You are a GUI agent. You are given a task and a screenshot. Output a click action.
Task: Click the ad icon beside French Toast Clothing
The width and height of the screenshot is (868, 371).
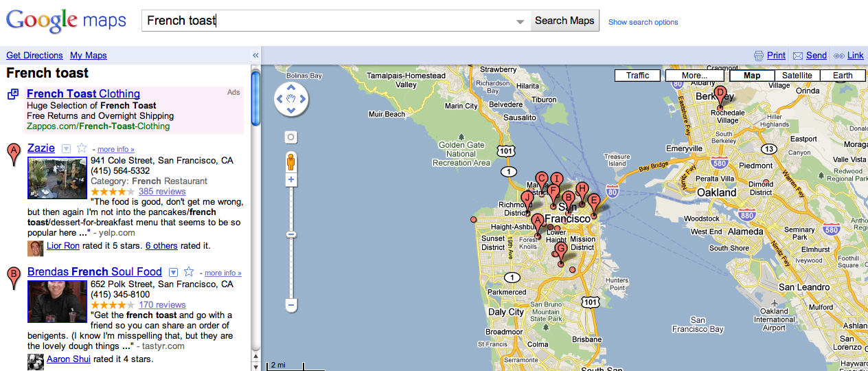13,94
